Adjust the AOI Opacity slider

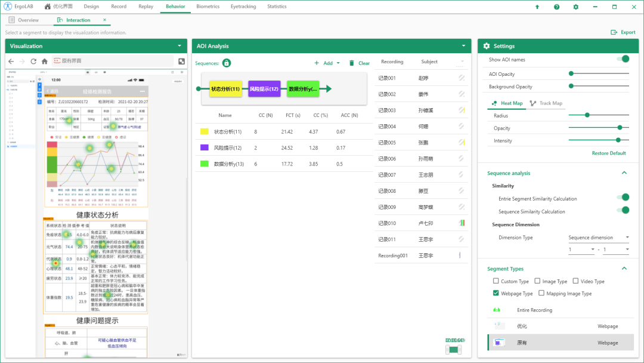[x=599, y=73]
